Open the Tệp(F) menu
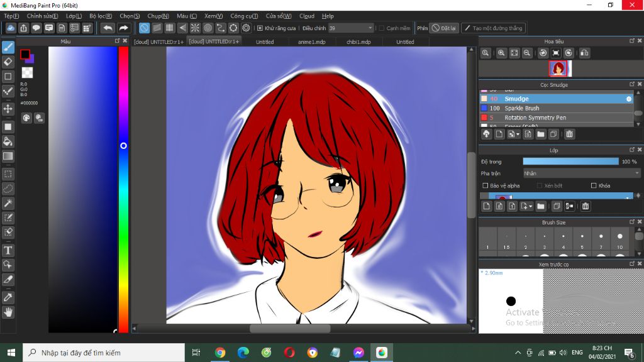644x362 pixels. pos(11,16)
